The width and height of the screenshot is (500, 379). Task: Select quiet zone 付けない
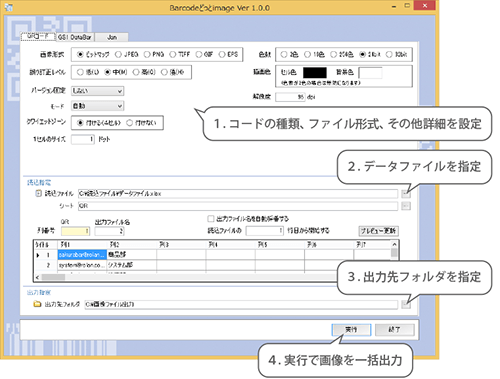click(x=141, y=123)
